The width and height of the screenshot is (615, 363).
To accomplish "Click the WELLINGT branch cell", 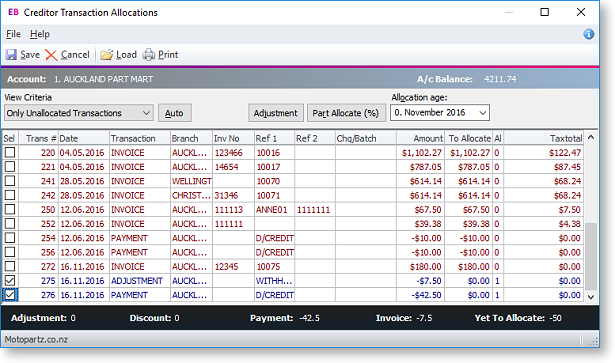I will [x=191, y=181].
